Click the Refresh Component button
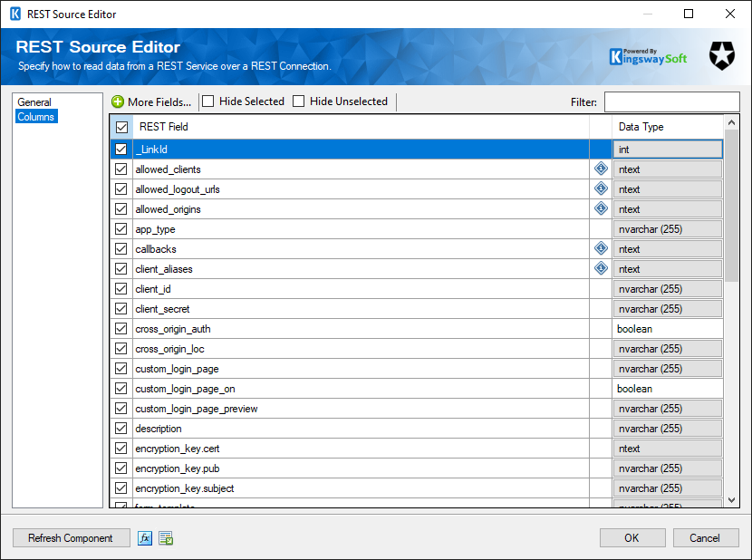Image resolution: width=752 pixels, height=560 pixels. [71, 538]
